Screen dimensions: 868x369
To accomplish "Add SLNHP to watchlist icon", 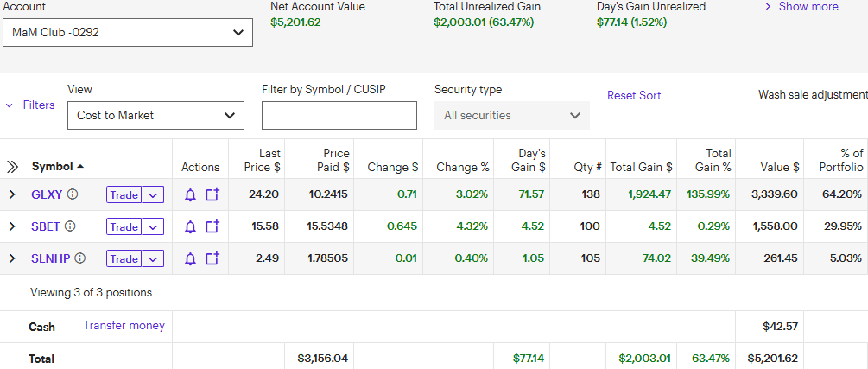I will 212,259.
